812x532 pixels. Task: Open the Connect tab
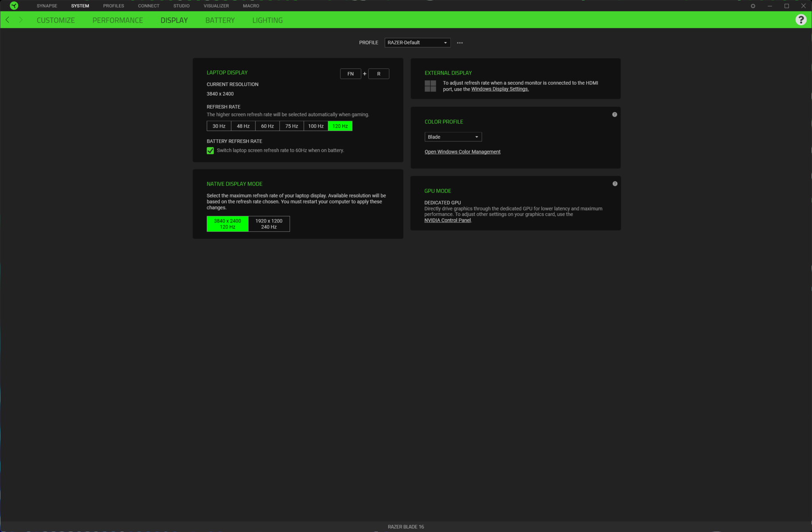click(148, 6)
